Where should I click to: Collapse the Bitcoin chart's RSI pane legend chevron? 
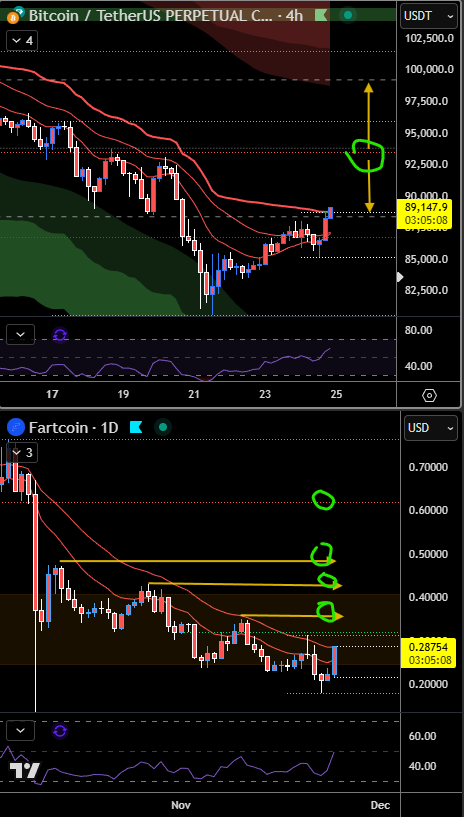point(21,335)
